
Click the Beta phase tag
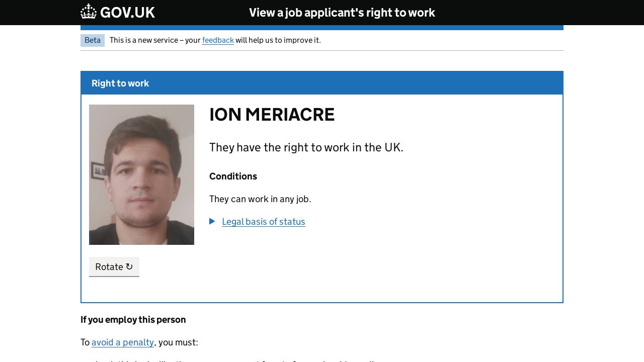tap(93, 40)
